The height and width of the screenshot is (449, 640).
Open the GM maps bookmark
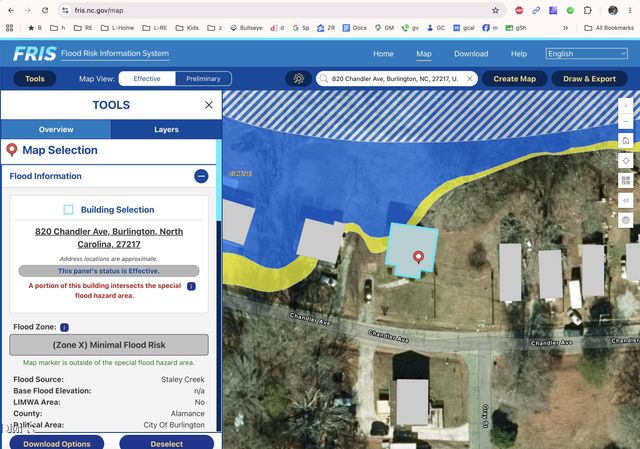tap(384, 28)
